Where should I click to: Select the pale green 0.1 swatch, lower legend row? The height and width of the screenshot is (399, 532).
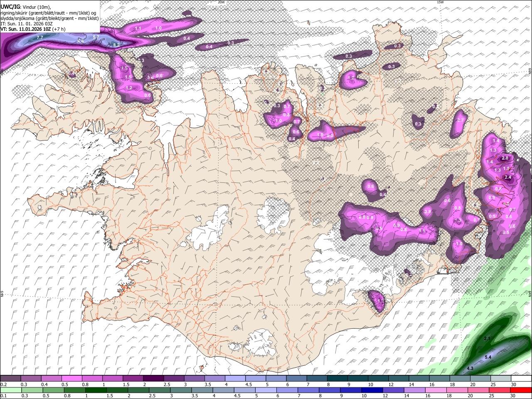[x=11, y=390]
